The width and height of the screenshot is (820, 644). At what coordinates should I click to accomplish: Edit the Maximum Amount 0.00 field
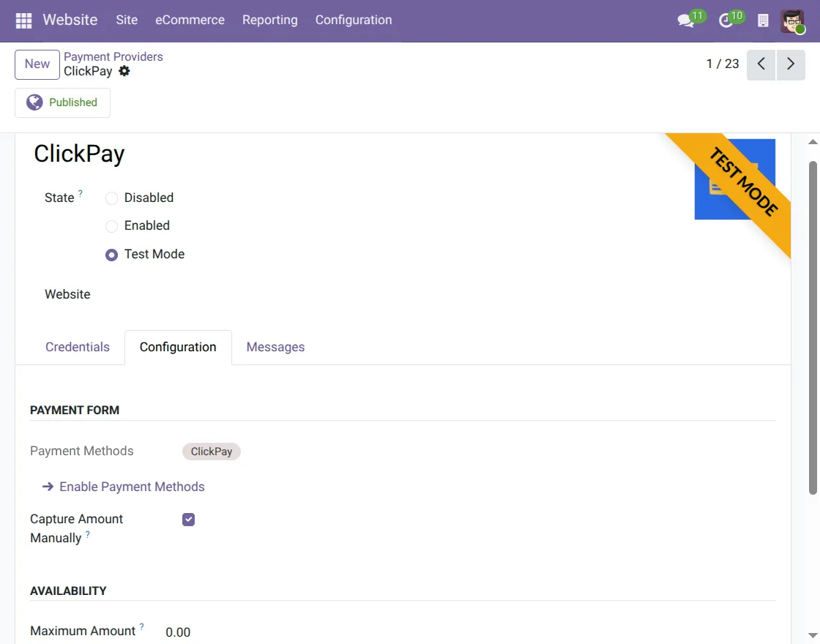point(178,632)
